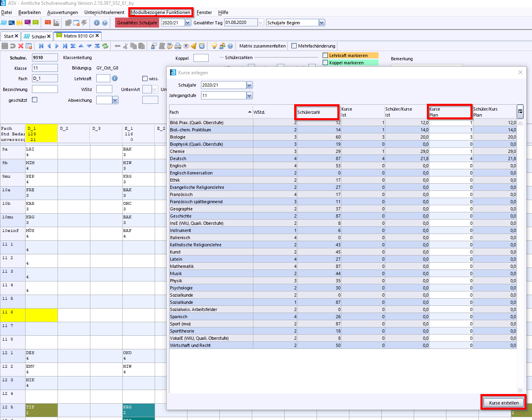532x420 pixels.
Task: Open the Schuljahr Beginn dropdown
Action: (x=322, y=23)
